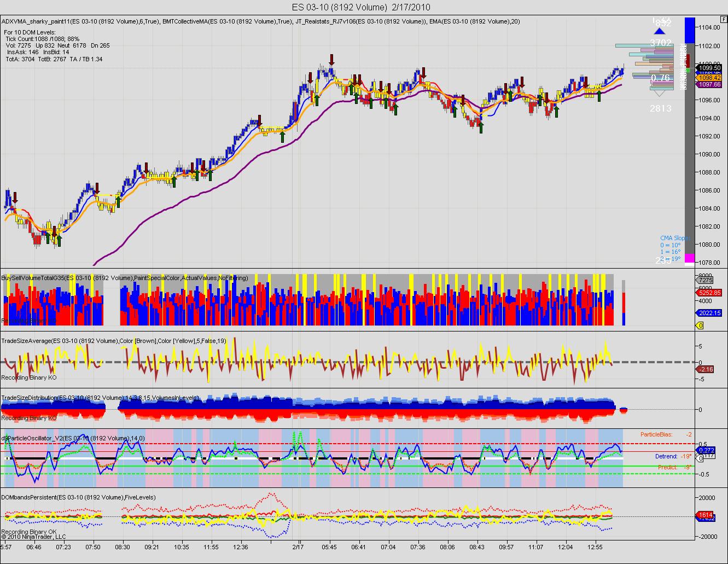Select the brown -2.16 trade size marker
728x564 pixels.
tap(704, 370)
